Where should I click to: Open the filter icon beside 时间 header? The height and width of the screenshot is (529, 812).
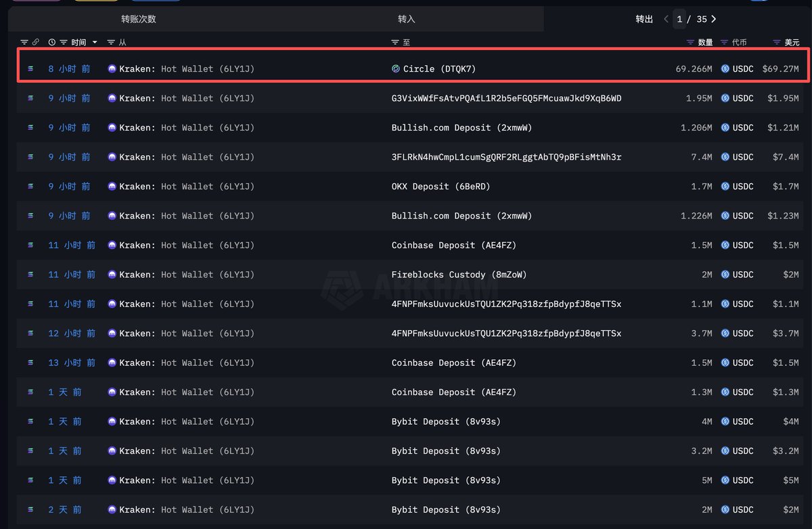[x=64, y=42]
